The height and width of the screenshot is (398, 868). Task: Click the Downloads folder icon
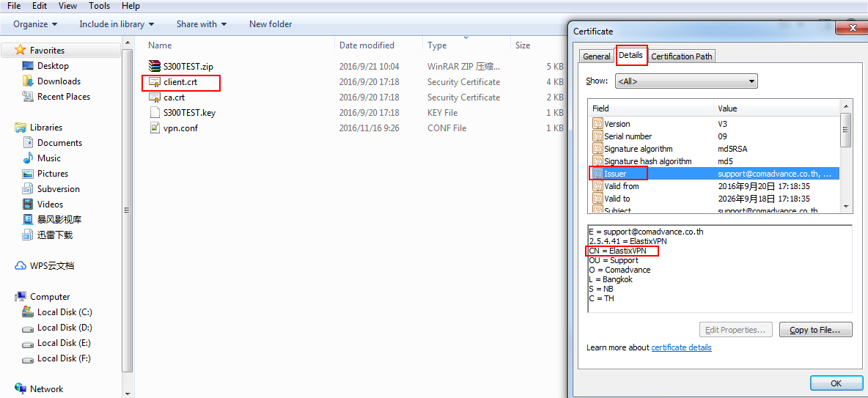29,81
